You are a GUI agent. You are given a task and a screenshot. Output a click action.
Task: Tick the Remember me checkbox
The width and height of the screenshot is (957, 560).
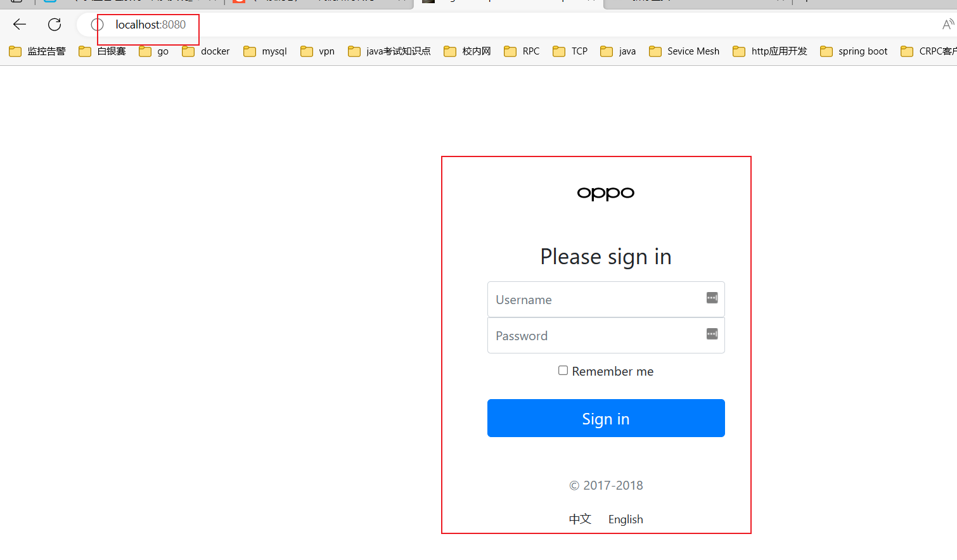tap(563, 371)
